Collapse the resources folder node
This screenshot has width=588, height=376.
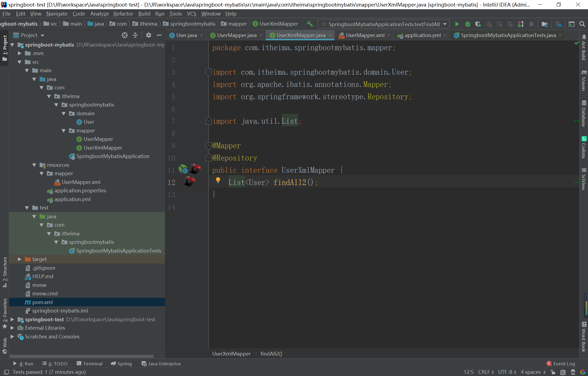[34, 165]
